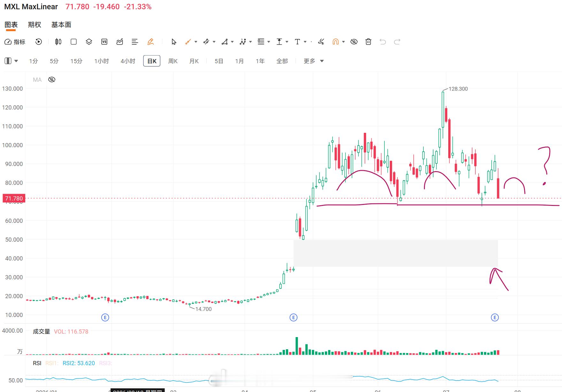Select the arrow cursor tool
Viewport: 562px width, 392px height.
[x=174, y=42]
